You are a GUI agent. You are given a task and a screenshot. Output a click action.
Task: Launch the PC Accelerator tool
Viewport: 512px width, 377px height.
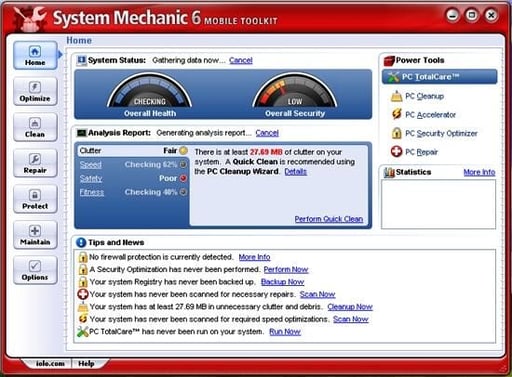(x=430, y=115)
